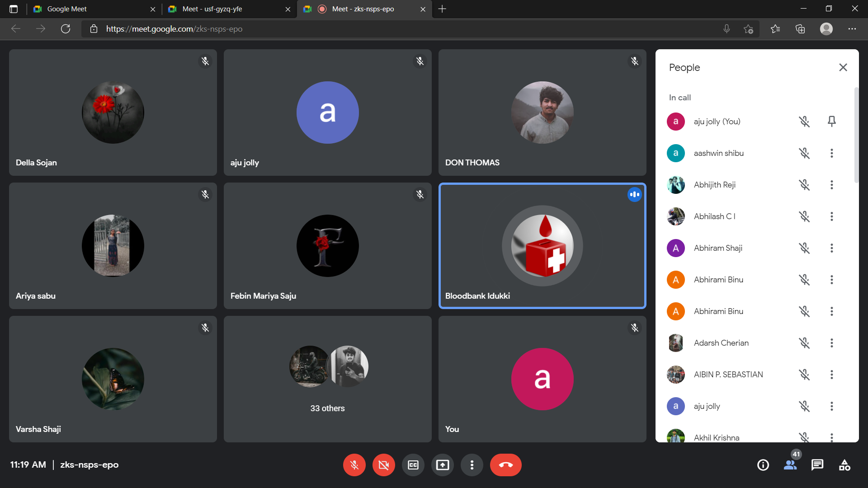Image resolution: width=868 pixels, height=488 pixels.
Task: Open the chat panel icon
Action: 817,465
